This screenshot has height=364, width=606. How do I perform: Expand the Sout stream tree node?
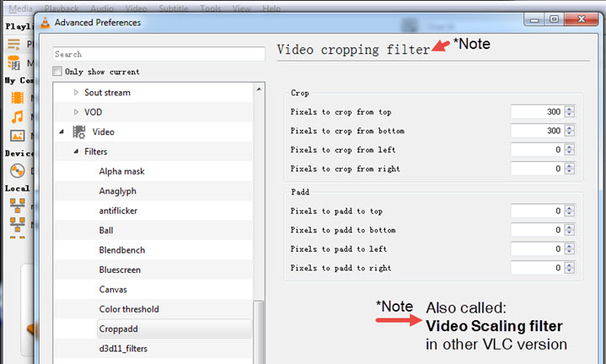pos(76,93)
